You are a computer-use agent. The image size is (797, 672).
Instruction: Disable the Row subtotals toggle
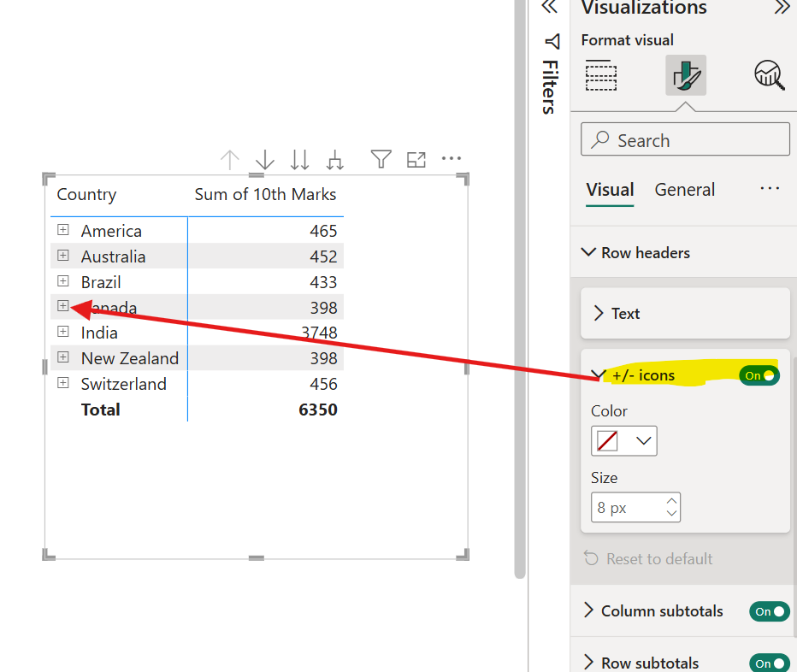click(x=769, y=663)
